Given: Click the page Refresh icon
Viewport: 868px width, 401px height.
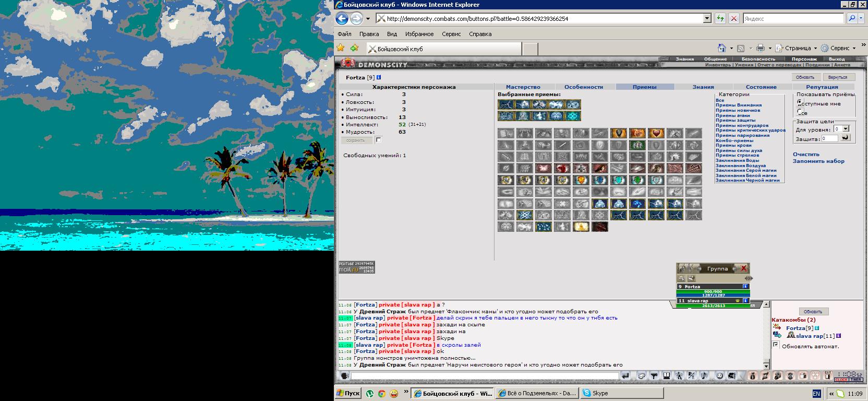Looking at the screenshot, I should [720, 18].
